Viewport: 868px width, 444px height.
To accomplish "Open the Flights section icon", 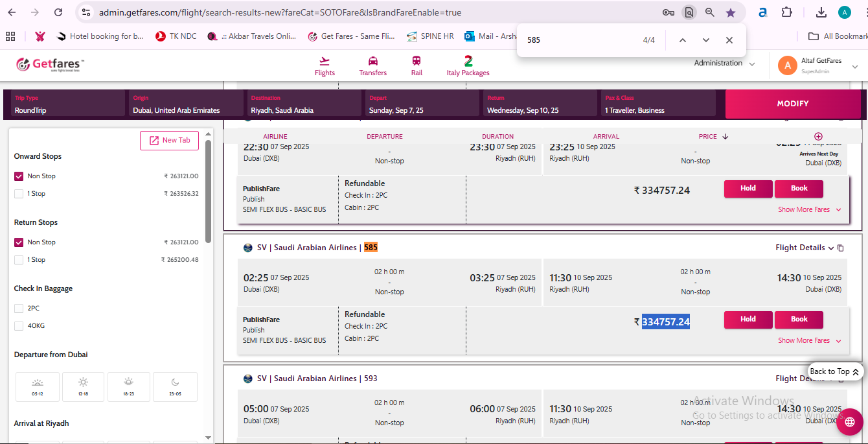I will 325,62.
